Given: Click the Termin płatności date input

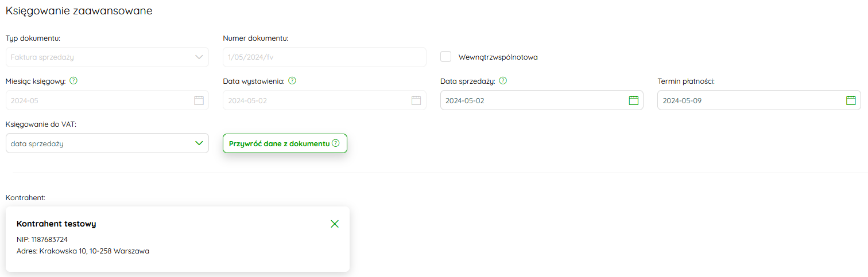Looking at the screenshot, I should click(759, 100).
